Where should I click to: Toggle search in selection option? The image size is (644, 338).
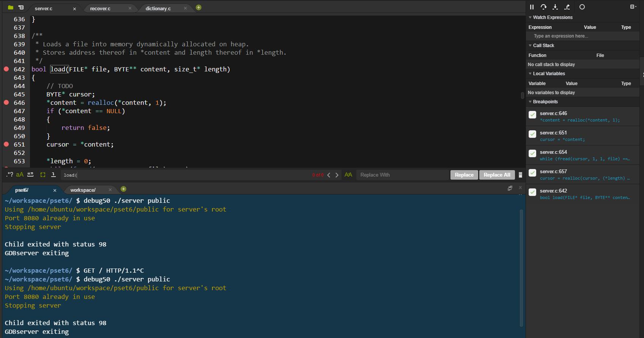pos(43,175)
